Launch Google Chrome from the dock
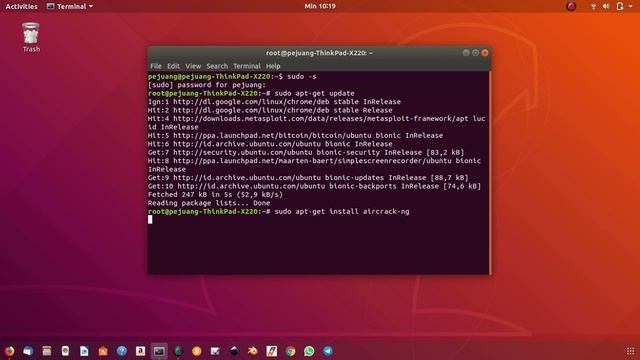This screenshot has width=640, height=360. point(290,351)
